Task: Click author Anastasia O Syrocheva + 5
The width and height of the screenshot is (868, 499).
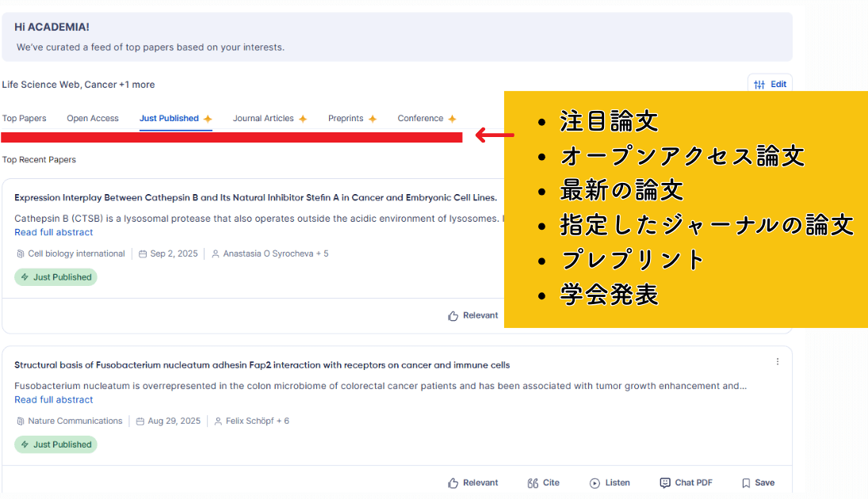Action: click(x=276, y=253)
